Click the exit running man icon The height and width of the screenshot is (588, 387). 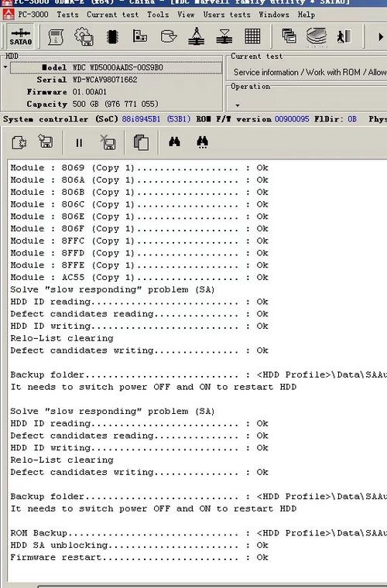(344, 36)
